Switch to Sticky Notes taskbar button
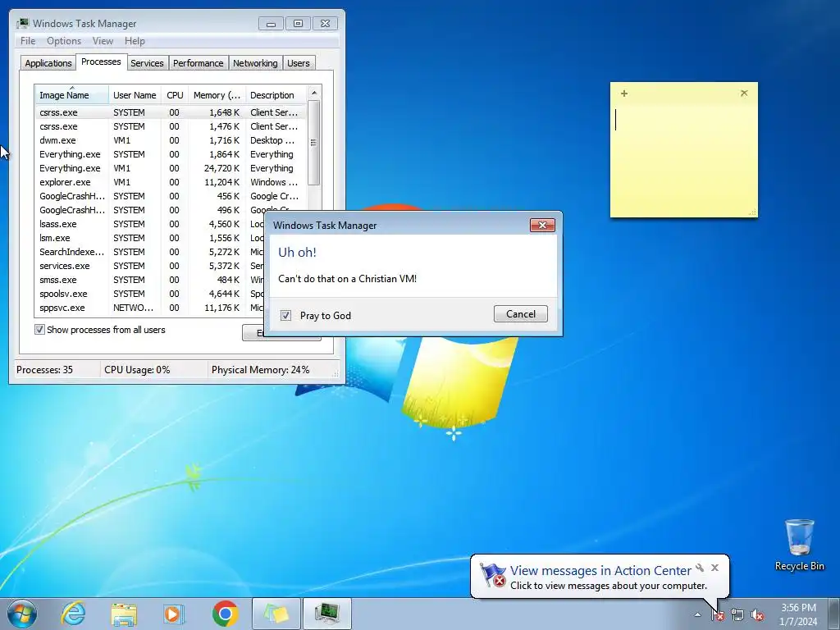 click(x=276, y=614)
